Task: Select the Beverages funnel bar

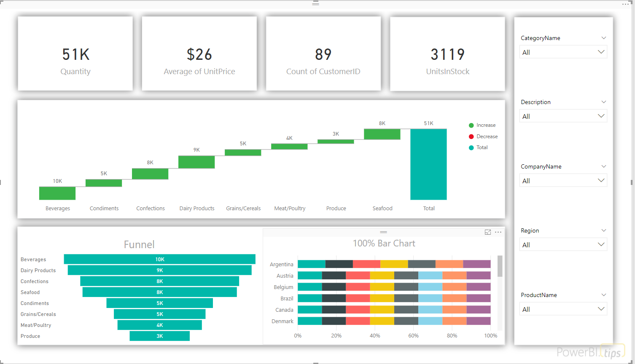Action: pyautogui.click(x=160, y=259)
